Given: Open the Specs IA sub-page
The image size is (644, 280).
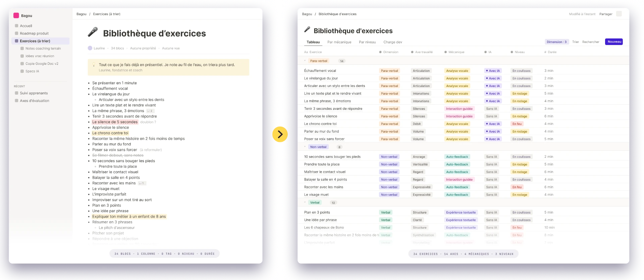Looking at the screenshot, I should 32,71.
